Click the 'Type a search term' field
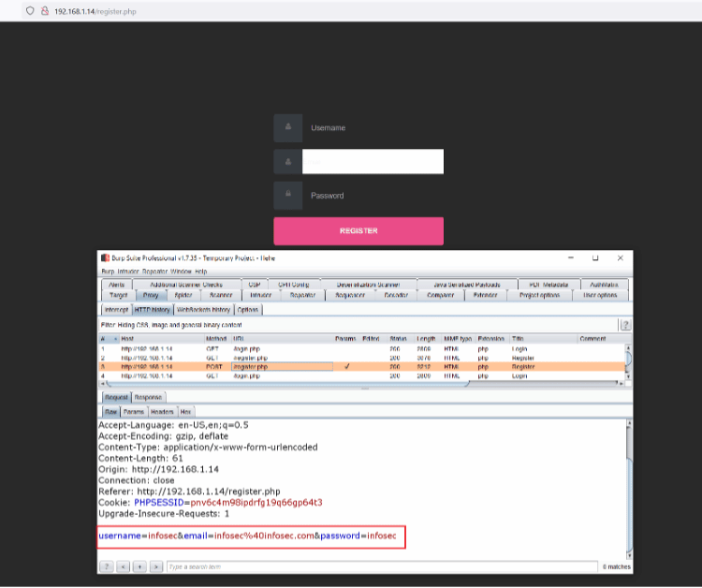The image size is (702, 588). click(374, 566)
